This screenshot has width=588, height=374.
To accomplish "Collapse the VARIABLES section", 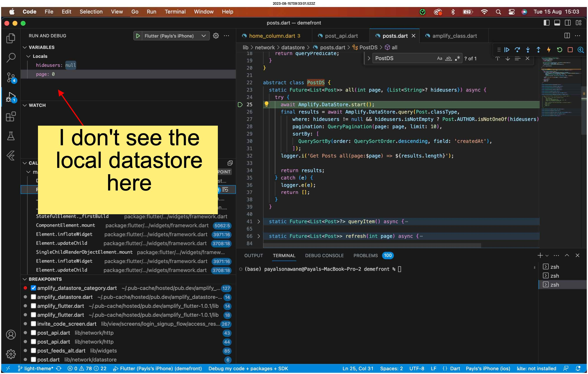I will (25, 47).
